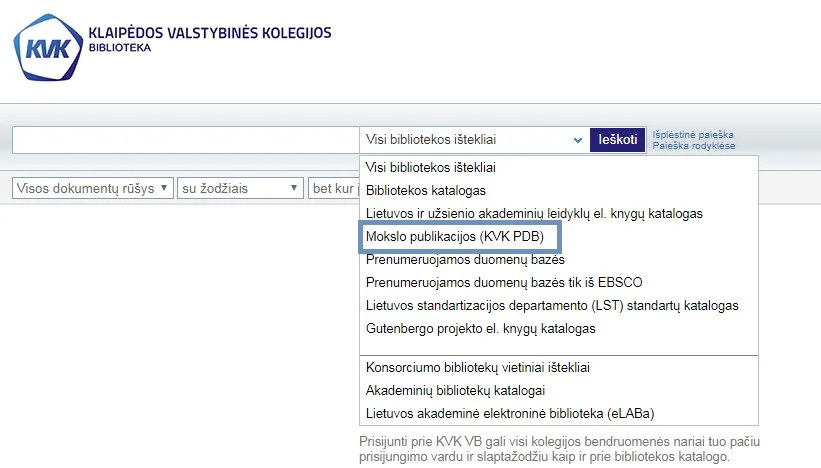The height and width of the screenshot is (468, 821).
Task: Click the Biblioteka subtitle text
Action: pos(120,48)
